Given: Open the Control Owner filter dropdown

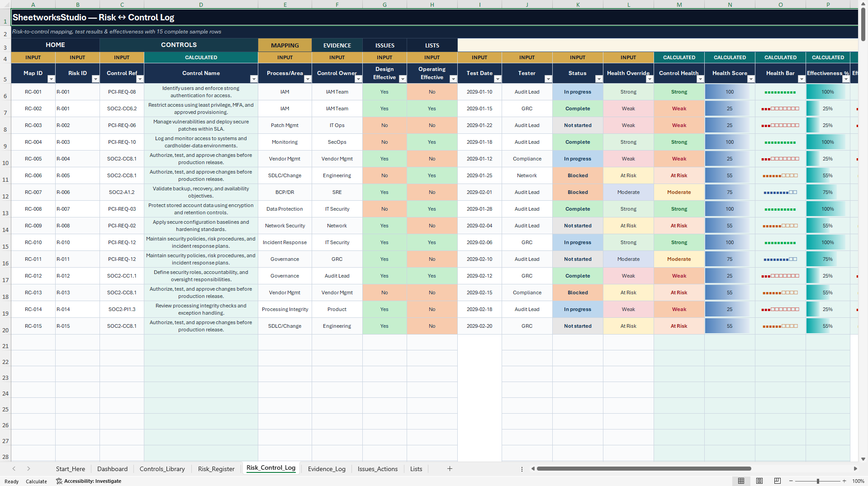Looking at the screenshot, I should coord(358,79).
